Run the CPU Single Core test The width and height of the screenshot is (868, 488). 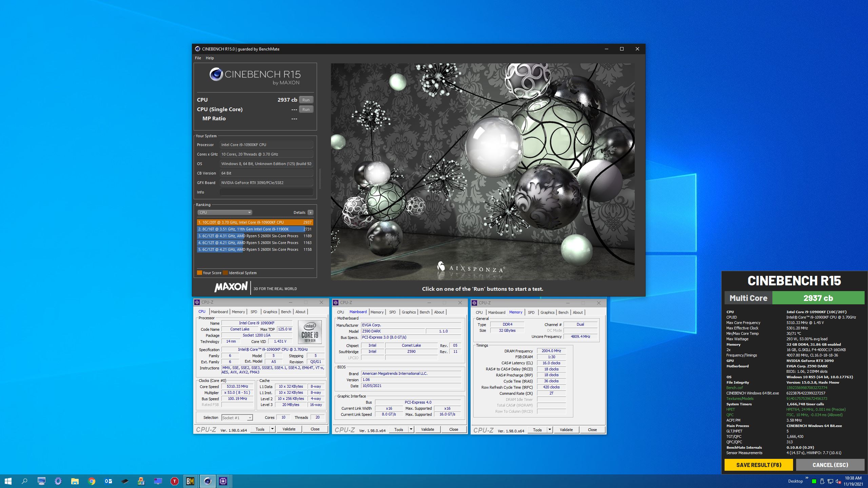(x=306, y=109)
